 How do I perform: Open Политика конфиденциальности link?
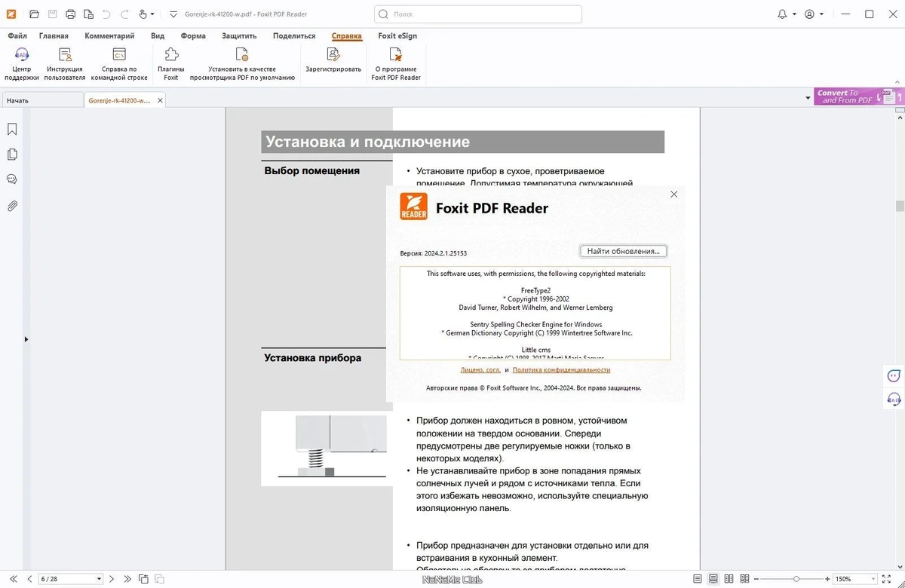(x=561, y=370)
